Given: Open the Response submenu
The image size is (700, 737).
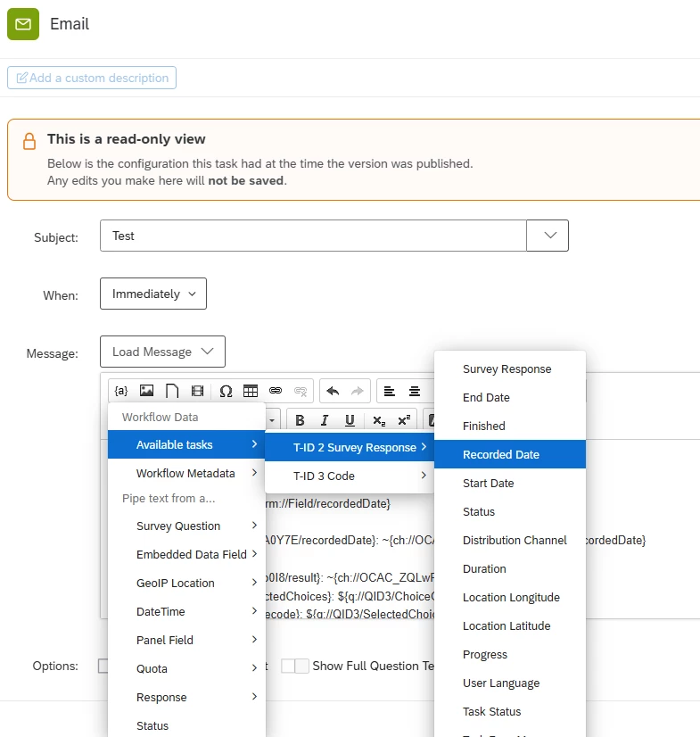Looking at the screenshot, I should click(186, 697).
